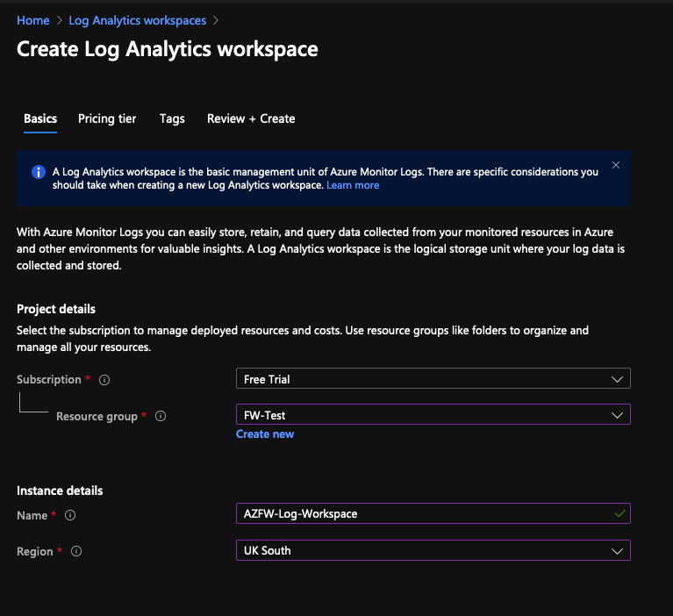The image size is (673, 616).
Task: Click the Name field with AZFW-Log-Workspace
Action: click(433, 513)
